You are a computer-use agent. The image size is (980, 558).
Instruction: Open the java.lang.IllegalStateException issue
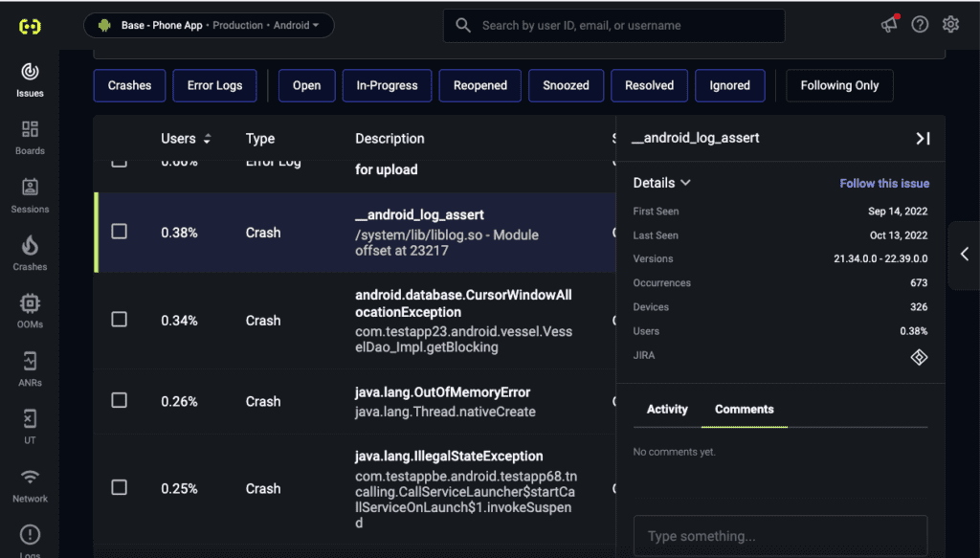tap(449, 457)
